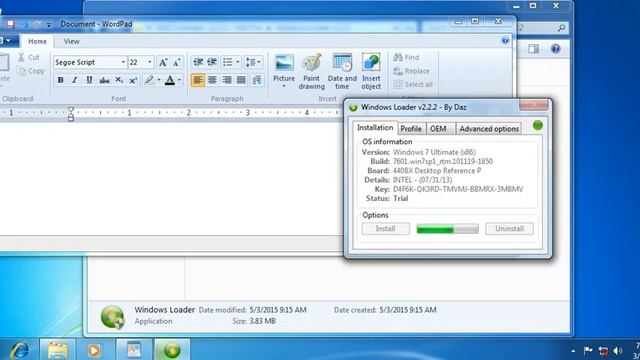Toggle Underline formatting in WordPad
The height and width of the screenshot is (360, 640).
pyautogui.click(x=89, y=80)
